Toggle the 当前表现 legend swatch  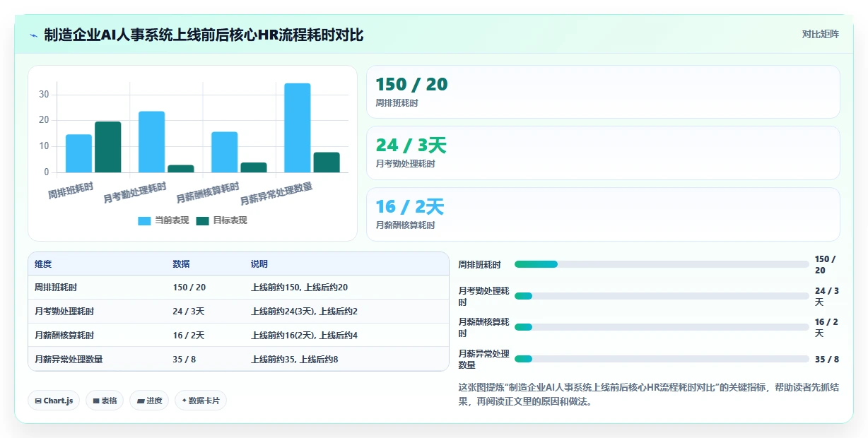[x=144, y=220]
